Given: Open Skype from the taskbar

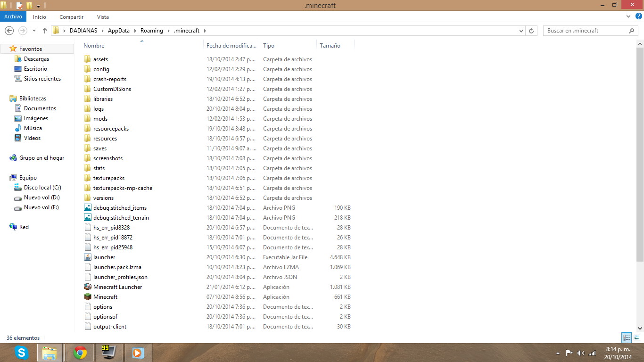Looking at the screenshot, I should [21, 353].
